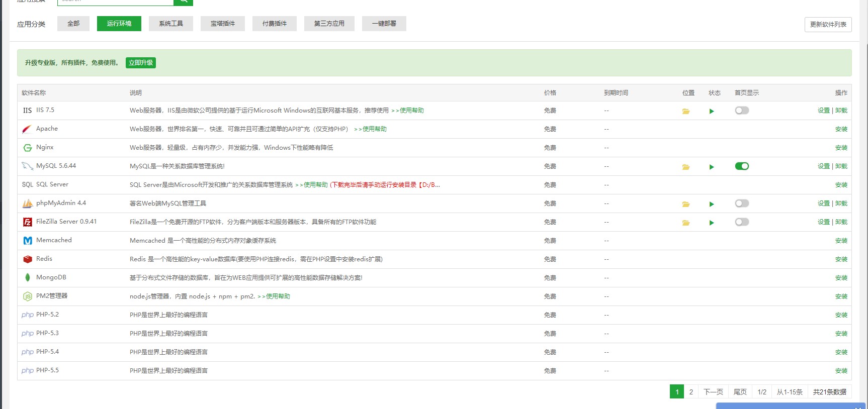Click FileZilla Server status play icon
868x409 pixels.
[x=712, y=223]
